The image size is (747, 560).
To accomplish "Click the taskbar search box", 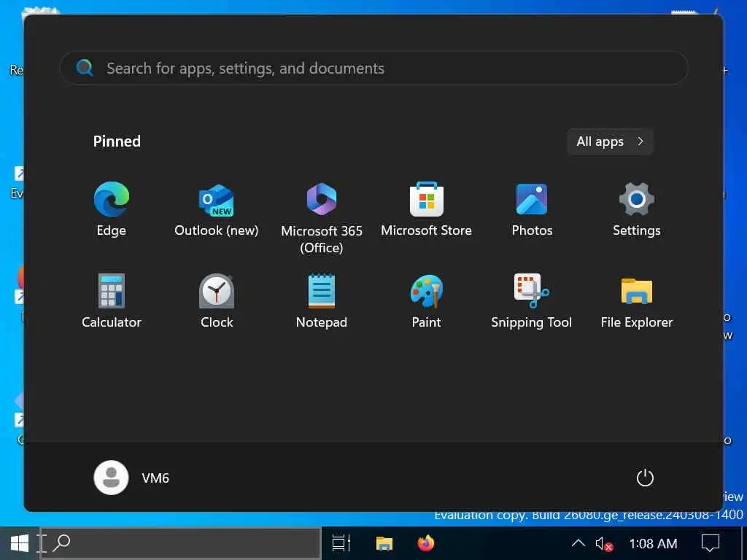I will (181, 542).
